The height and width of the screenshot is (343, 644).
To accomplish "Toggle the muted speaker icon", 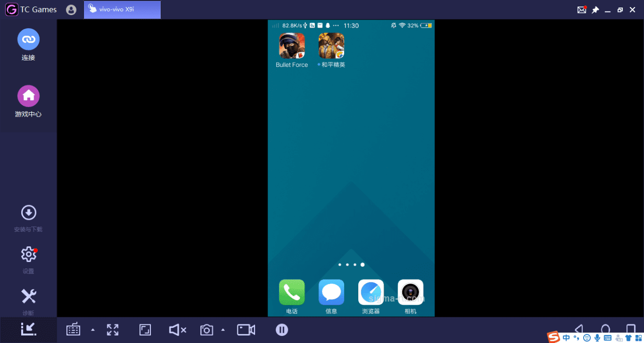I will click(x=178, y=330).
